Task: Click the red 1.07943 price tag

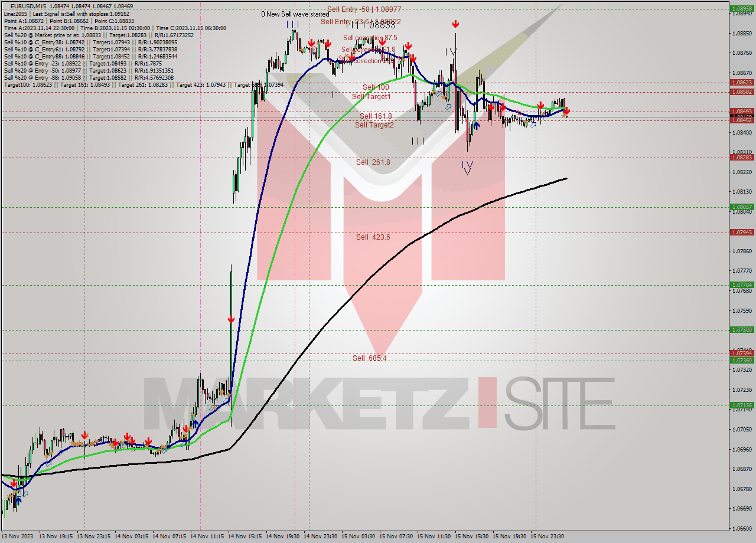Action: (x=741, y=232)
